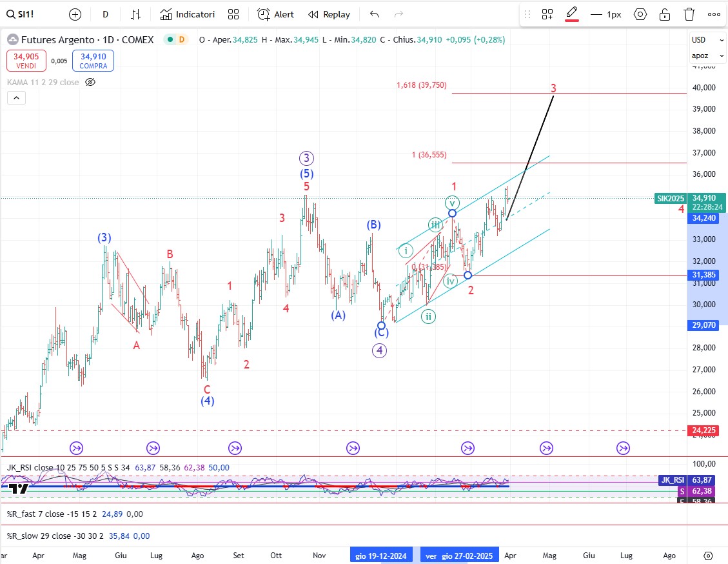The height and width of the screenshot is (564, 728).
Task: Open the D timeframe interval selector
Action: tap(105, 14)
